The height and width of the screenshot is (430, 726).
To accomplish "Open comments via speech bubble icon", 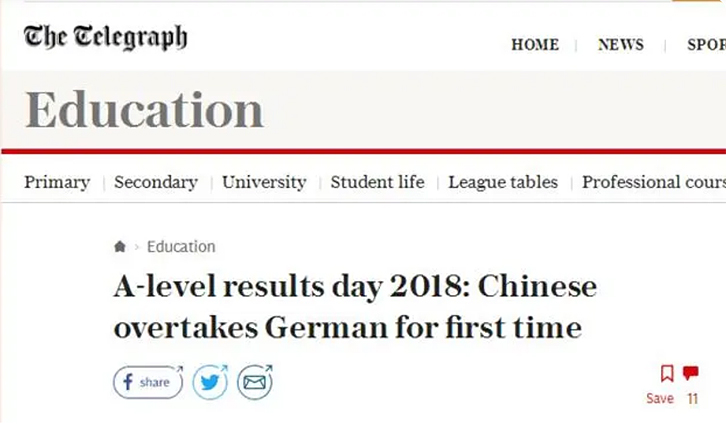I will point(690,373).
